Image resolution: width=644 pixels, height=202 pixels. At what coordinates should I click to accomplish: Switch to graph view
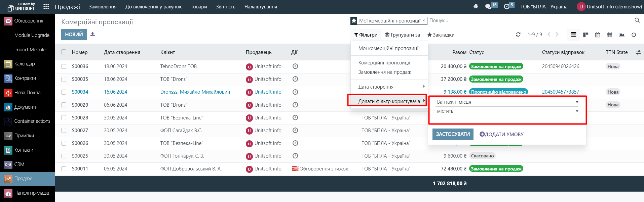pos(621,35)
